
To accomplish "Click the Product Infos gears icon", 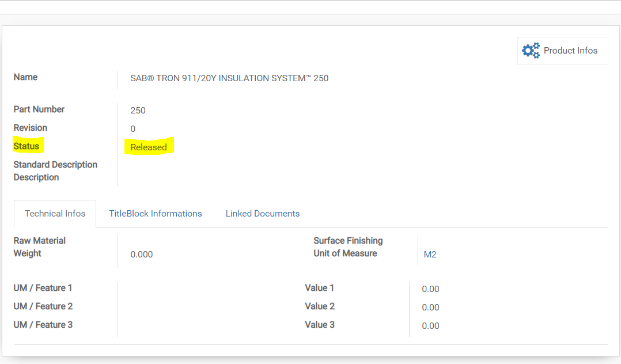I will [x=531, y=51].
